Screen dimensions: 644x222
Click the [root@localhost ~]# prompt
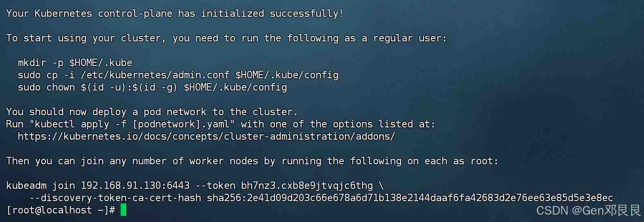coord(61,210)
